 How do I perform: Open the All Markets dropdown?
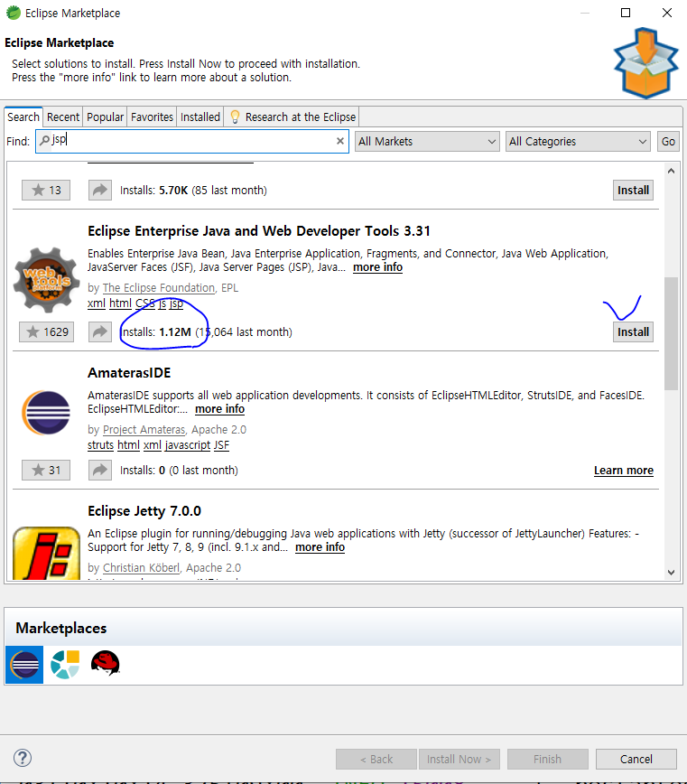click(427, 142)
